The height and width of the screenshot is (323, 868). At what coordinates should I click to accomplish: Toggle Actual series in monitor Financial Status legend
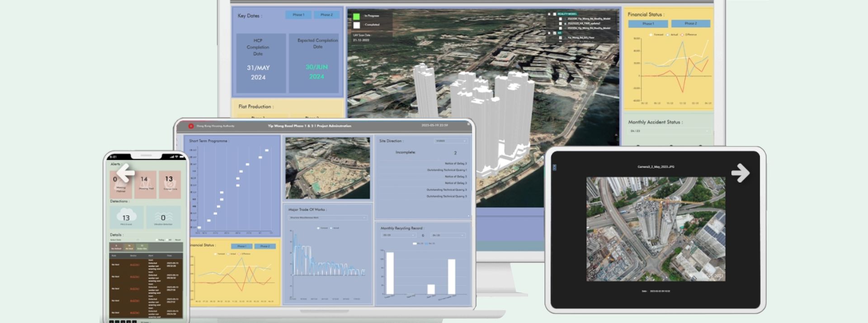tap(672, 35)
